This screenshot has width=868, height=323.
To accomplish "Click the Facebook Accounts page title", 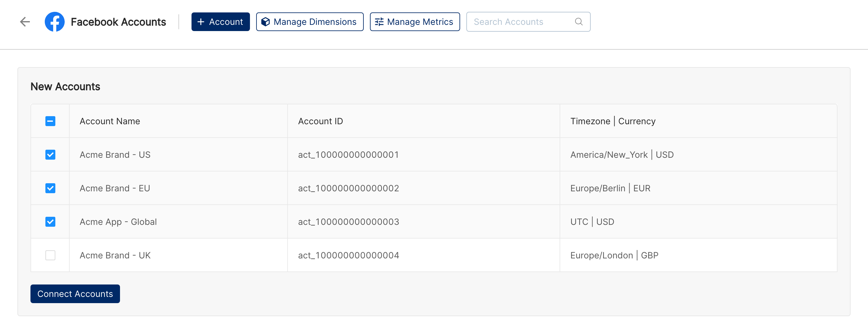I will (118, 22).
